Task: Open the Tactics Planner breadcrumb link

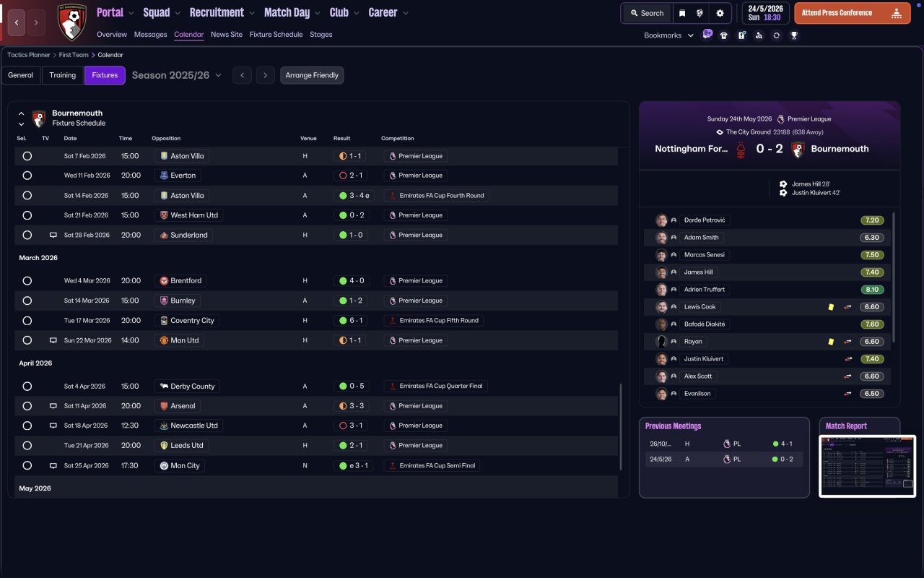Action: point(29,55)
